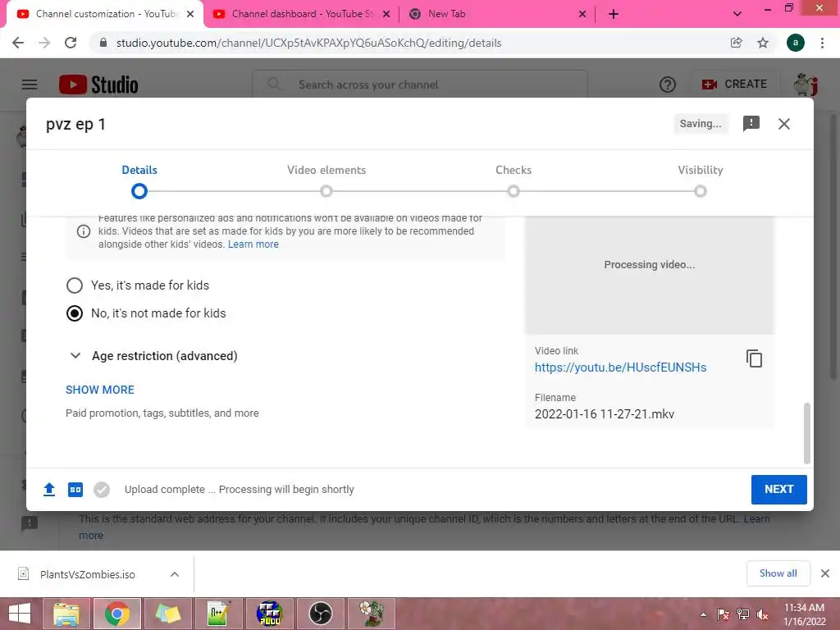Click the browser forward arrow
This screenshot has width=840, height=630.
pyautogui.click(x=44, y=43)
